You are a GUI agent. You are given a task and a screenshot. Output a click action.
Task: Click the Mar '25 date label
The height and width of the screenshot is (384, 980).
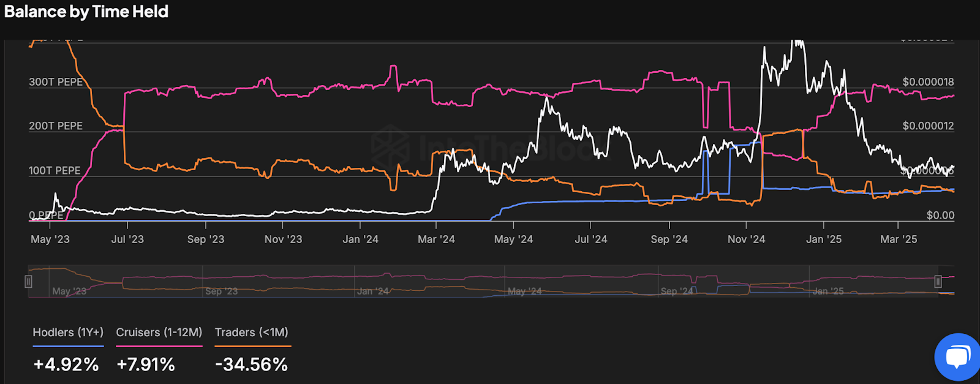(899, 239)
